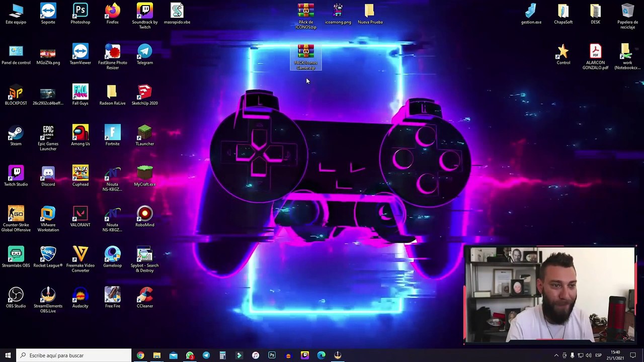Select the TeamViewer desktop icon

point(80,55)
